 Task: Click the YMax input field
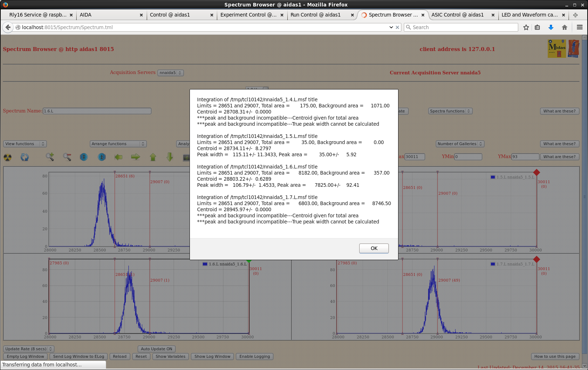(x=525, y=157)
